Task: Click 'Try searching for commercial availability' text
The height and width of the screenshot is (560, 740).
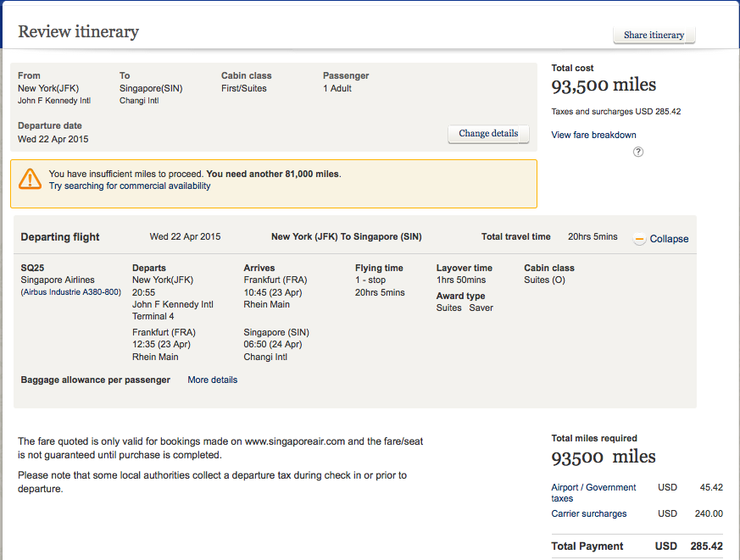Action: coord(130,186)
